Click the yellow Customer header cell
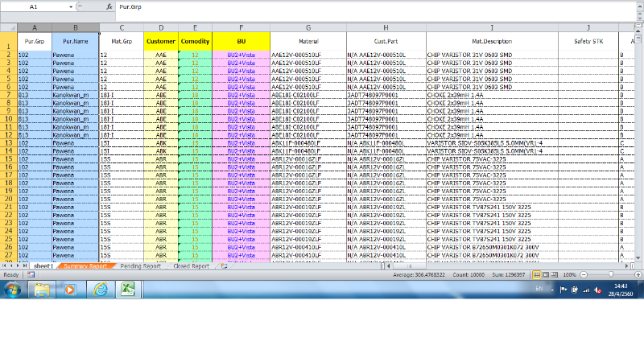 pos(161,40)
